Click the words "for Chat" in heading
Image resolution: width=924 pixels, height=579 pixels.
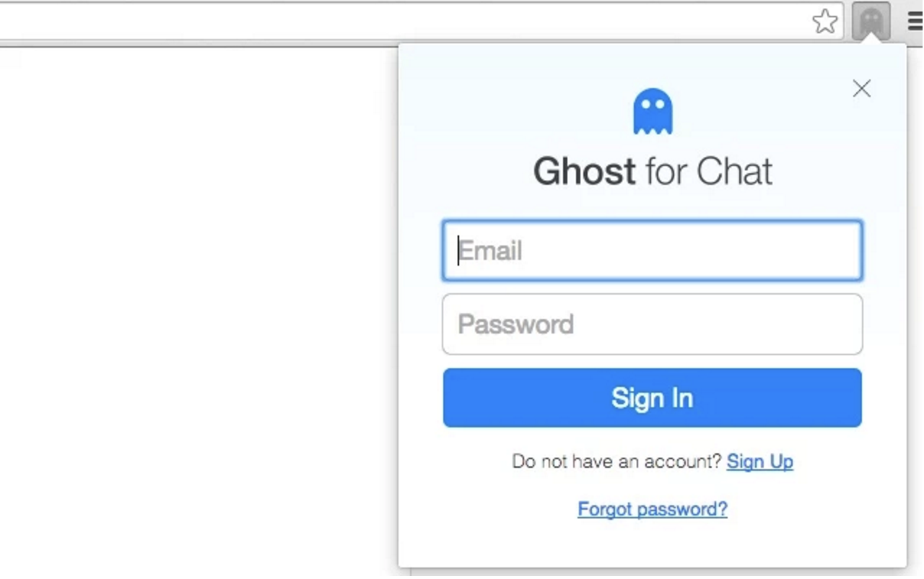[709, 172]
